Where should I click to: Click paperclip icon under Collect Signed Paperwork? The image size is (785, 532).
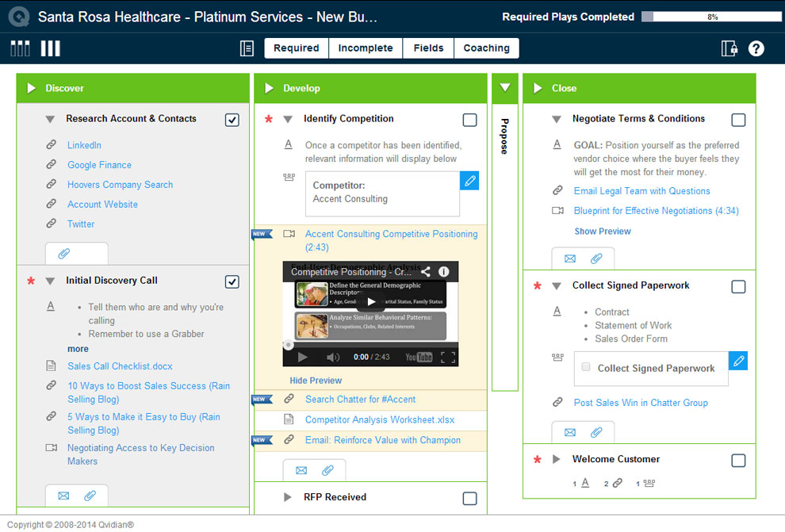pos(596,432)
